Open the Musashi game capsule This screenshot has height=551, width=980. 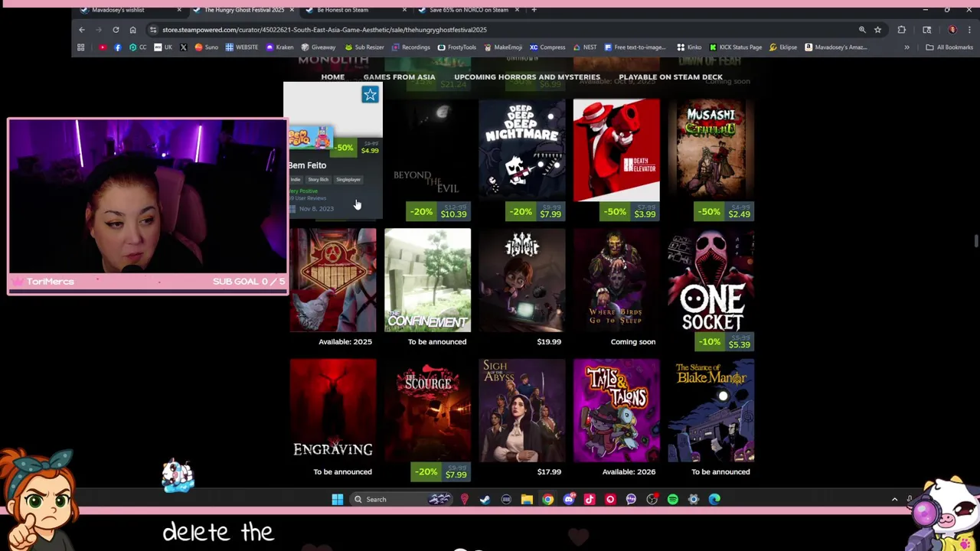(711, 150)
